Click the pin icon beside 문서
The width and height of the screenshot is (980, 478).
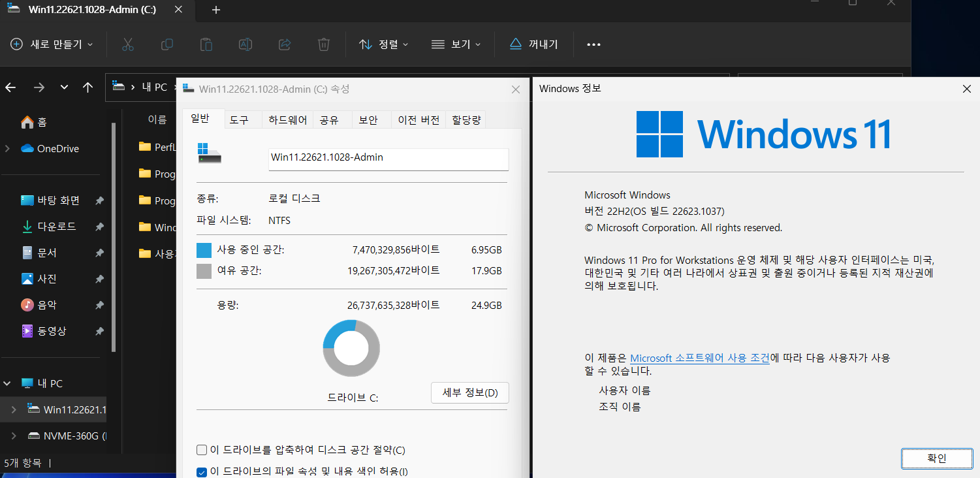point(99,253)
